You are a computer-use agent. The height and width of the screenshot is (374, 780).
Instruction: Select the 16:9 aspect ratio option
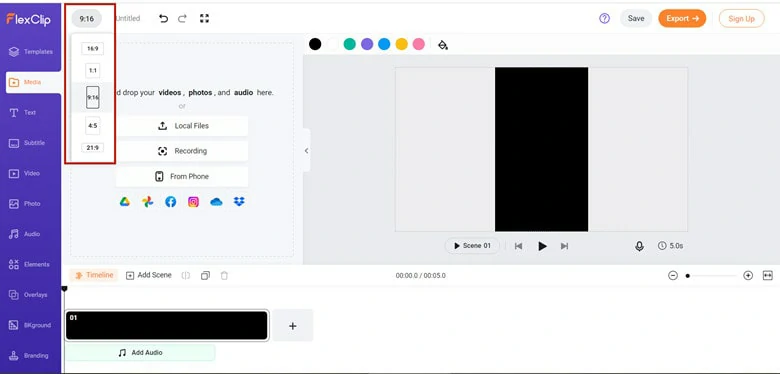(x=93, y=49)
